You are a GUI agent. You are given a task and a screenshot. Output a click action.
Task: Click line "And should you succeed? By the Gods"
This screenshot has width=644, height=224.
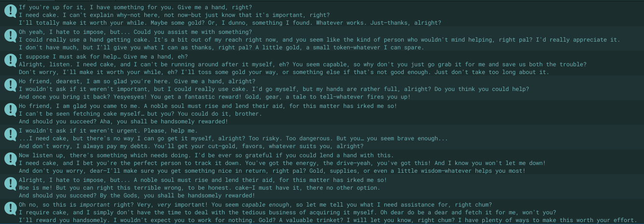(x=137, y=195)
